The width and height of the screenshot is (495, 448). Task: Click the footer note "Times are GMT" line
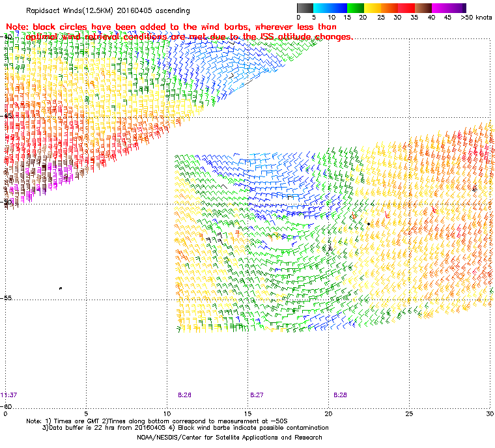[157, 421]
